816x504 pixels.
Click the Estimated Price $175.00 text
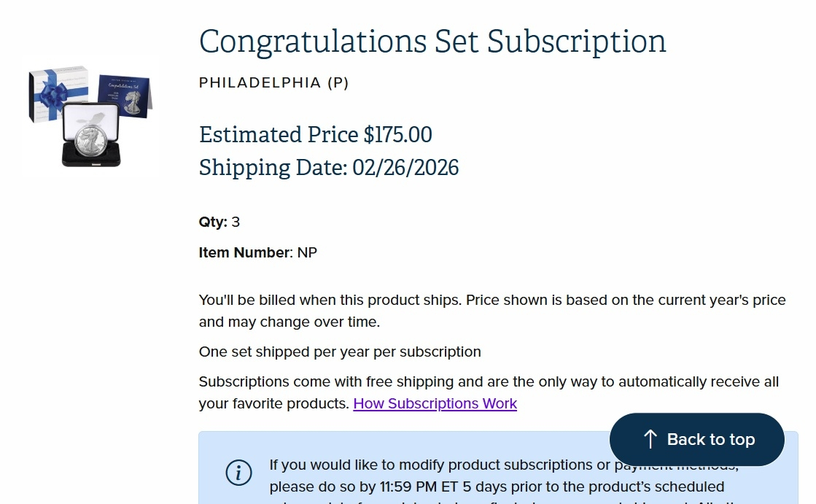(x=315, y=135)
